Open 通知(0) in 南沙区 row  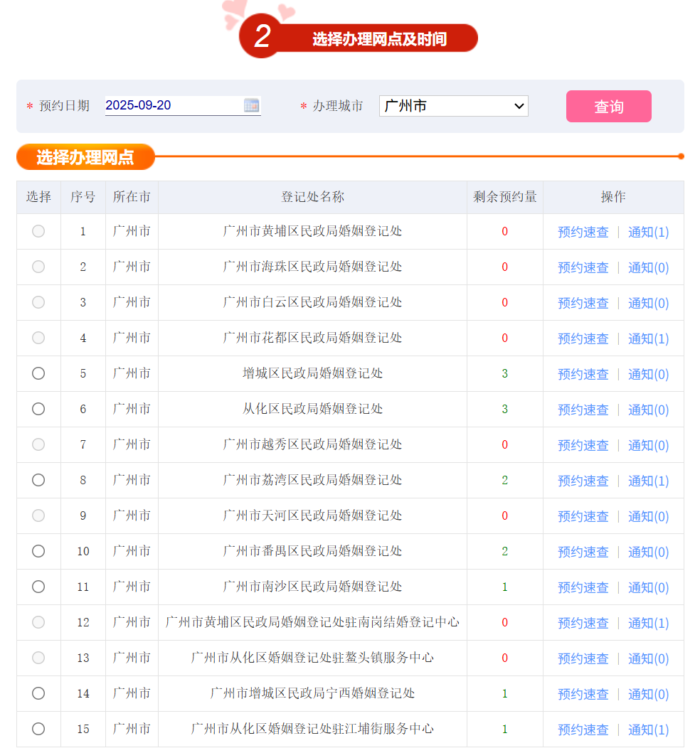point(649,587)
